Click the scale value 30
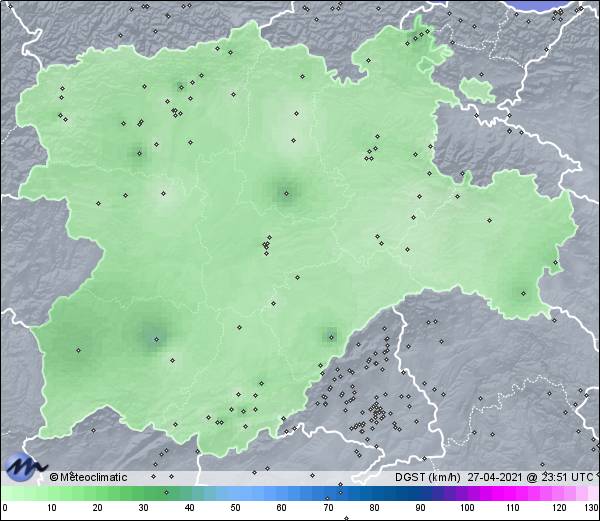This screenshot has width=600, height=521. point(143,508)
